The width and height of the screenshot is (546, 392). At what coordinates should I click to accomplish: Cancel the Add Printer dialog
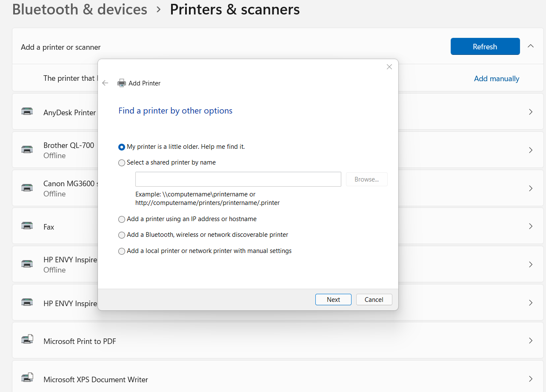tap(374, 299)
